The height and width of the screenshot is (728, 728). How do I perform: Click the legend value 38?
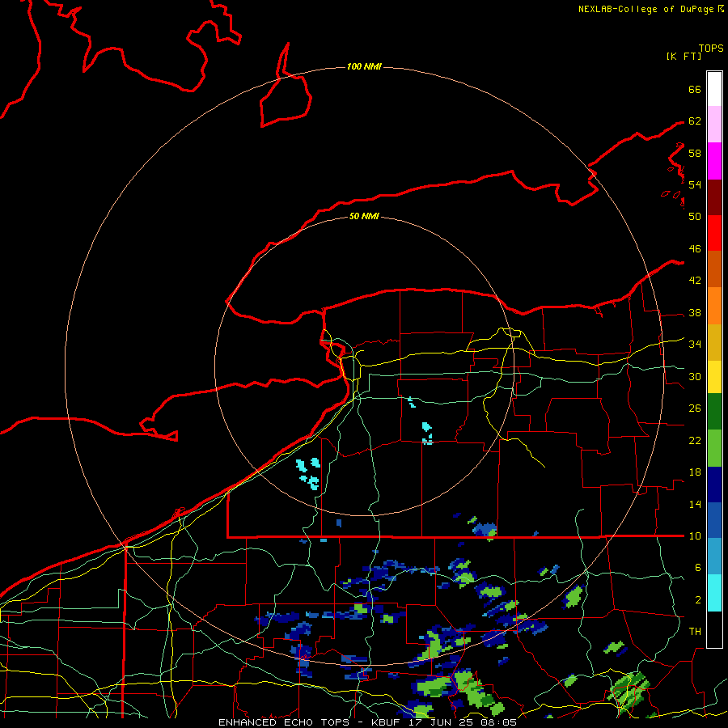click(695, 312)
